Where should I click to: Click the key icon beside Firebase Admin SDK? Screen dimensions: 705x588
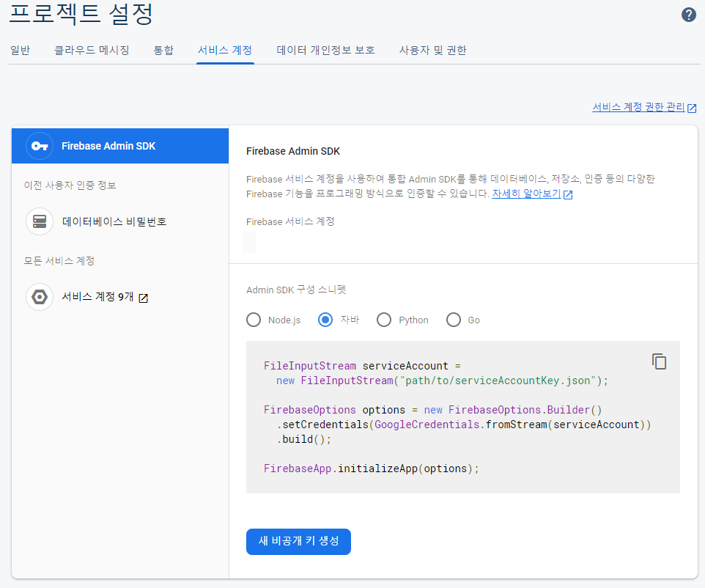[x=40, y=146]
